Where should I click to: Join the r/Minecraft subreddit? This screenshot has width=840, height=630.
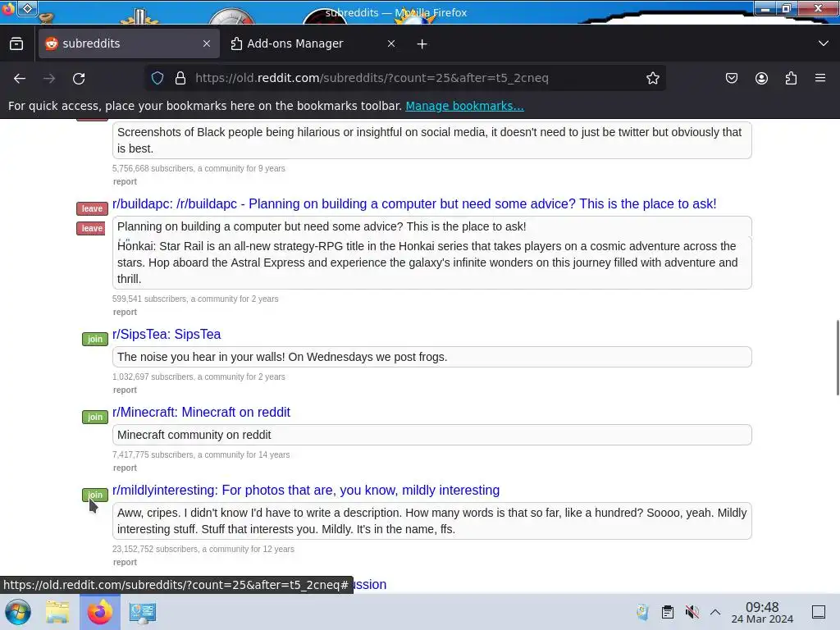coord(95,417)
